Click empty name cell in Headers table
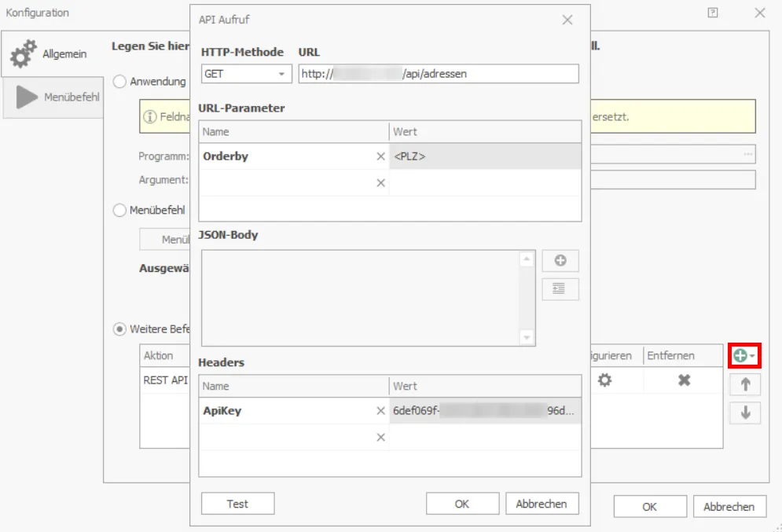 [286, 437]
